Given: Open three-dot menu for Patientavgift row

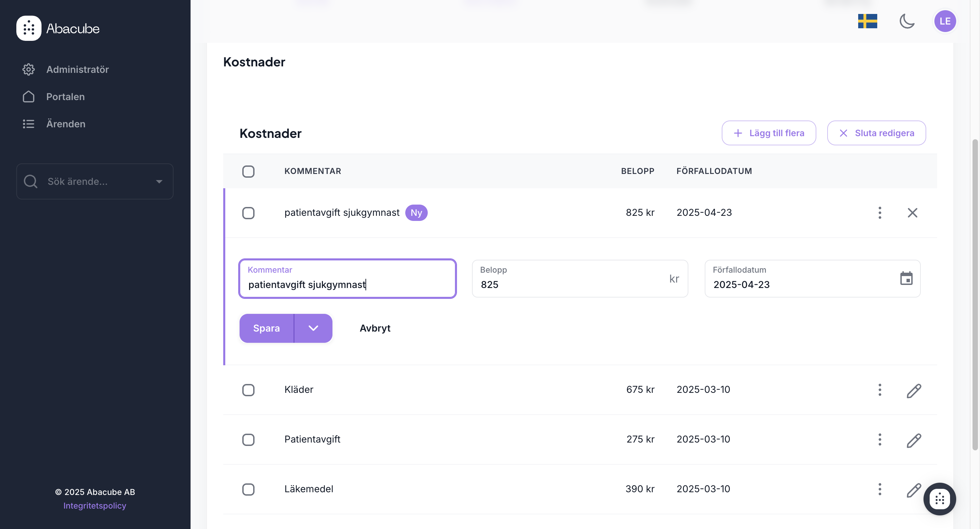Looking at the screenshot, I should pos(880,439).
